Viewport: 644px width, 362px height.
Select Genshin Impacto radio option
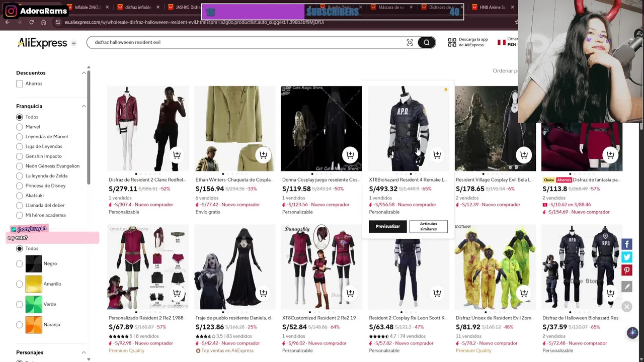click(x=19, y=156)
